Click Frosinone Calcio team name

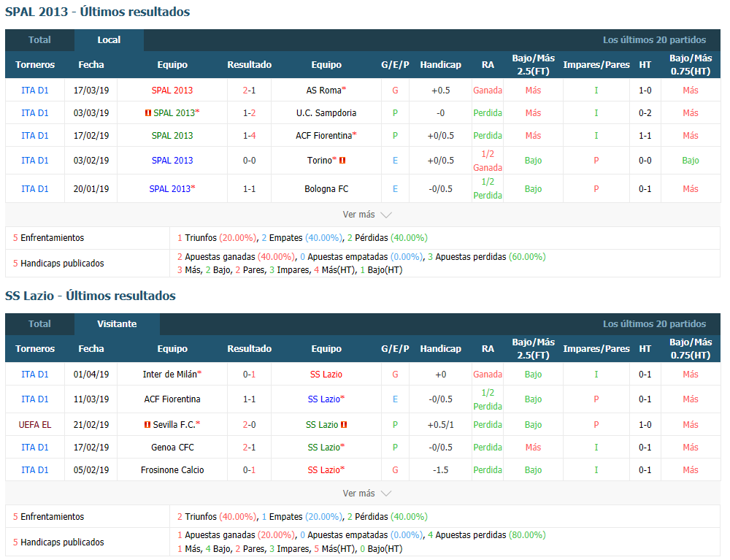click(172, 470)
